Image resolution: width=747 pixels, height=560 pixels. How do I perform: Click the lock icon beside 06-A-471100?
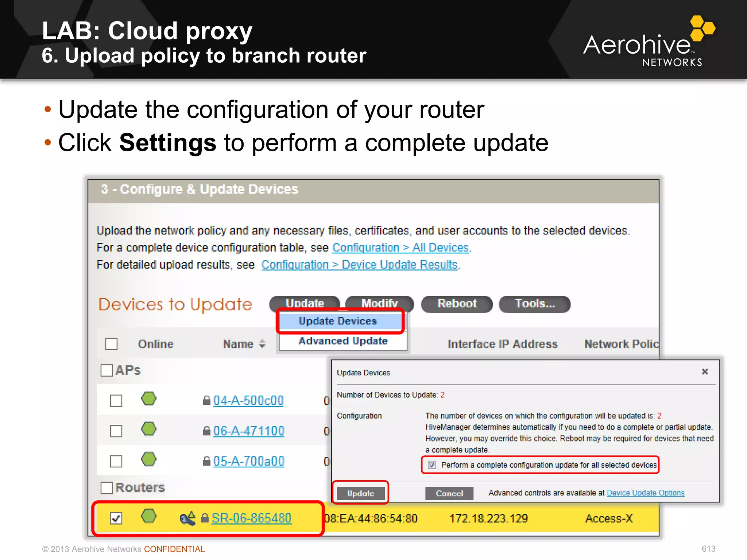[x=206, y=431]
